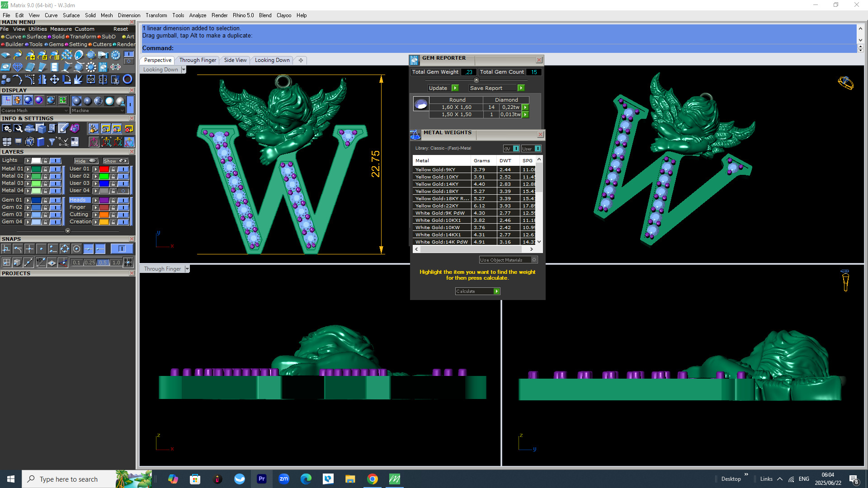Switch to the Side View tab
The image size is (868, 488).
[x=235, y=60]
